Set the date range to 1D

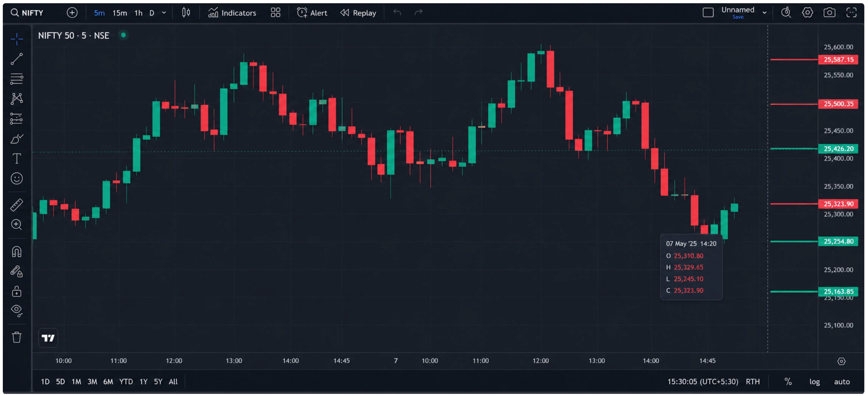coord(45,381)
